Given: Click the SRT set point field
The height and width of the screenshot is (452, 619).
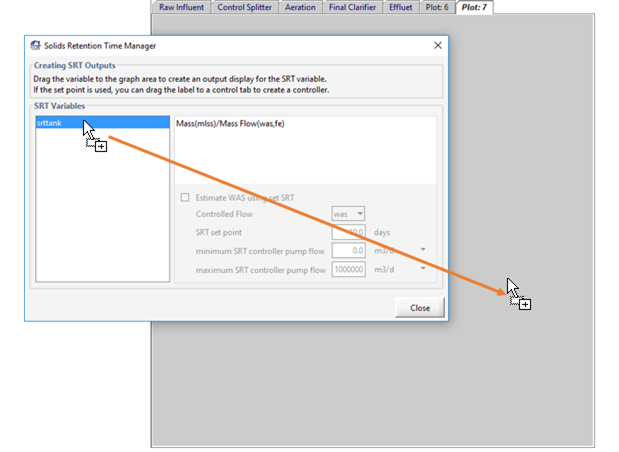Looking at the screenshot, I should [x=348, y=232].
